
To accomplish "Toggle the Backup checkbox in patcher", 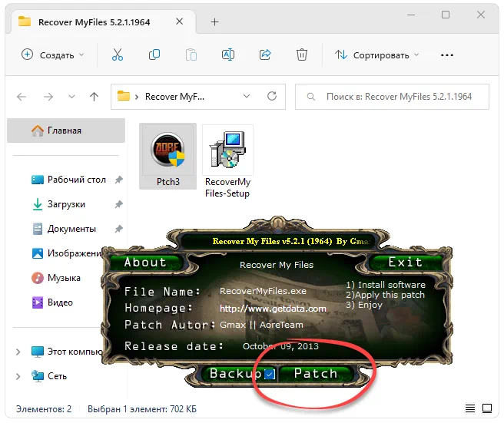I will tap(270, 374).
